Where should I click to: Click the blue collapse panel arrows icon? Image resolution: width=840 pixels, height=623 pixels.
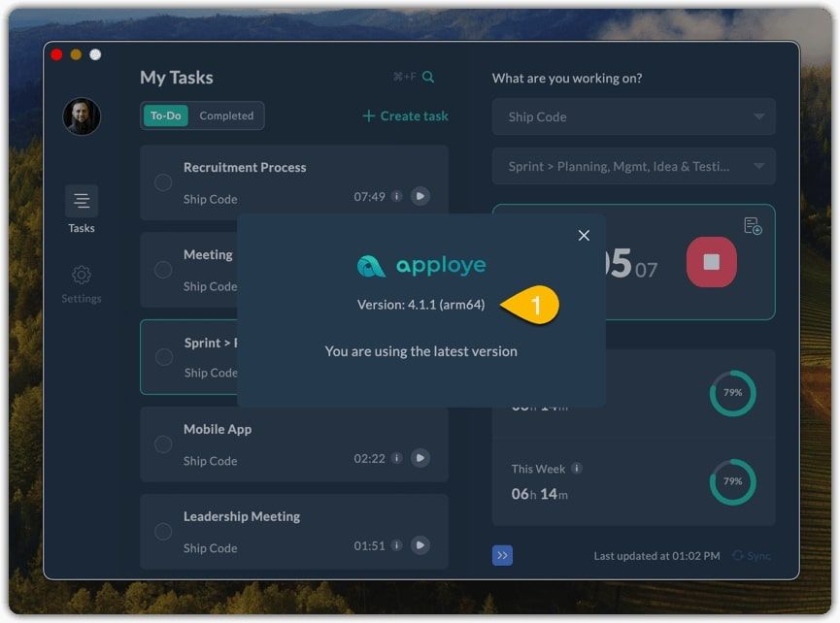(502, 556)
